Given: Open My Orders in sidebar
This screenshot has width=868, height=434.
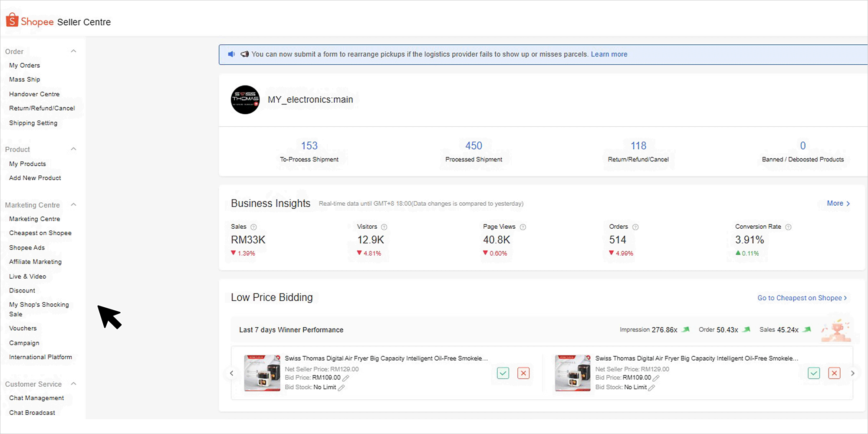Looking at the screenshot, I should 24,66.
